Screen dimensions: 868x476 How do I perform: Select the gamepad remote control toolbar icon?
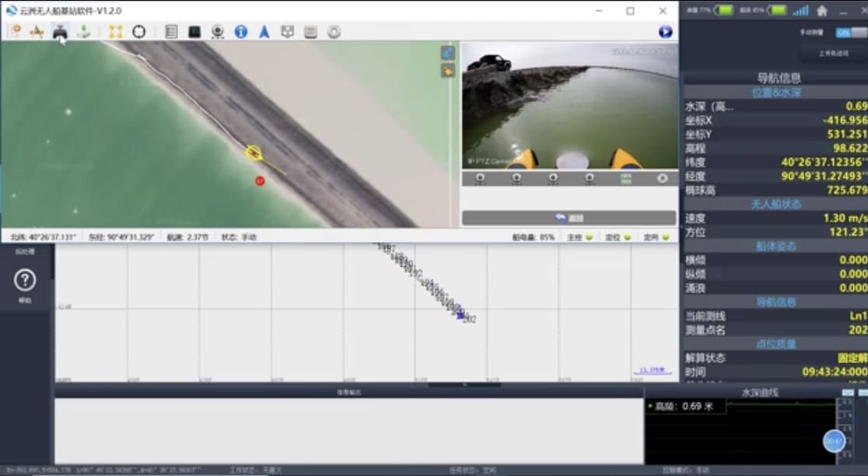[x=60, y=32]
